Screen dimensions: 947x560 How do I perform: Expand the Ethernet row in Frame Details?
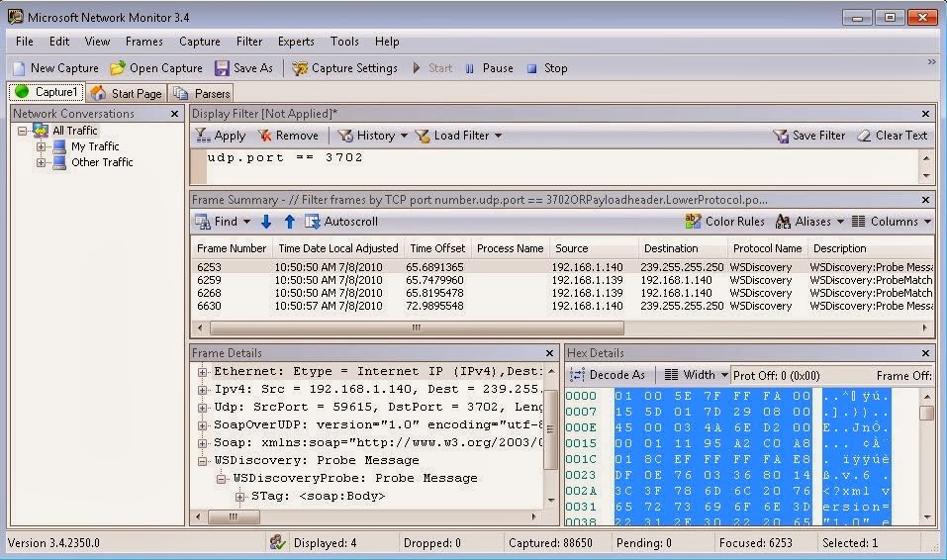pyautogui.click(x=202, y=372)
